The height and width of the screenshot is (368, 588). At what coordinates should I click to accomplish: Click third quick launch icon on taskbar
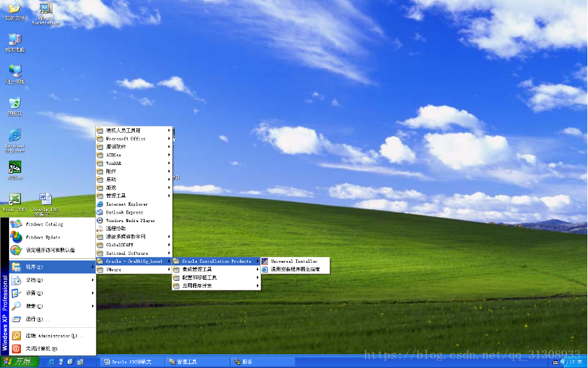[70, 362]
